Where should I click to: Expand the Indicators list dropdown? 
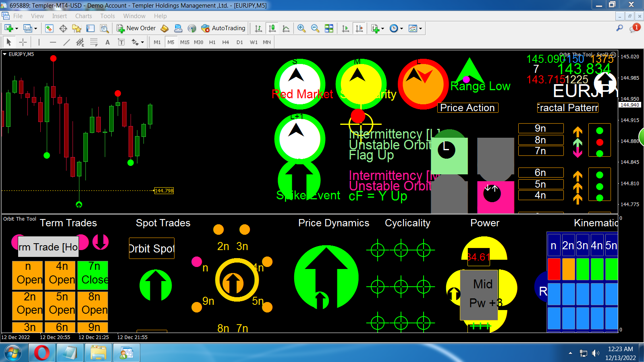(382, 28)
